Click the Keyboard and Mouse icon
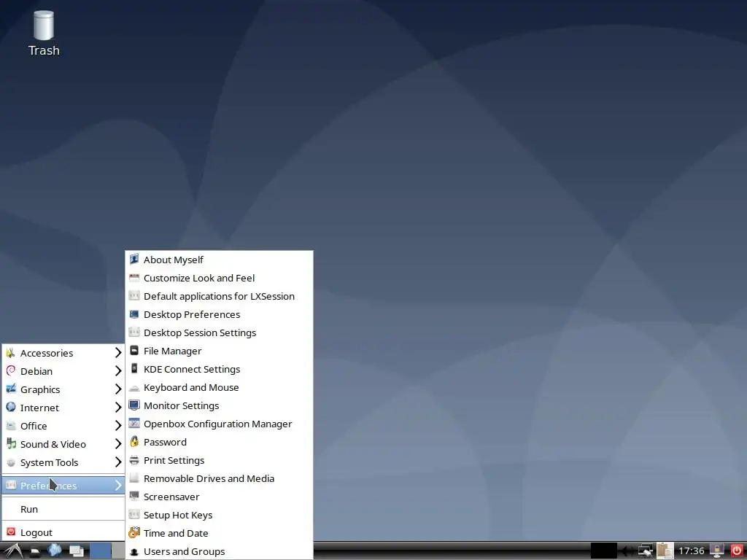 [x=134, y=387]
